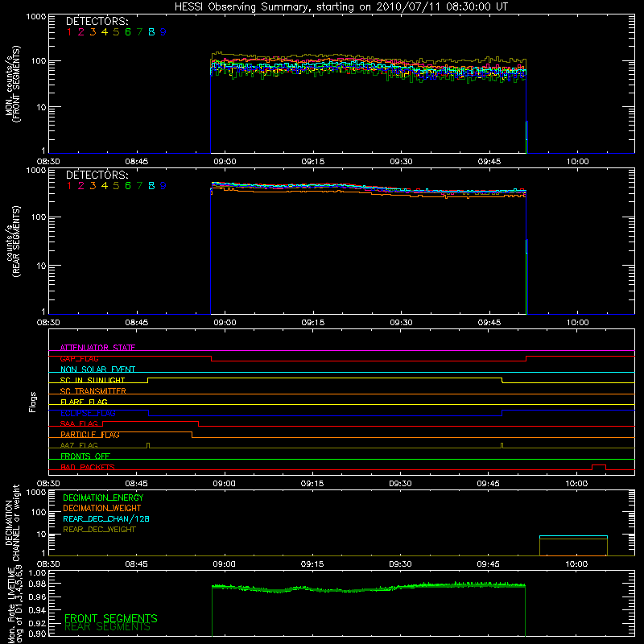The width and height of the screenshot is (644, 644).
Task: Click the 09:45 tick label under flags plot
Action: click(x=489, y=484)
